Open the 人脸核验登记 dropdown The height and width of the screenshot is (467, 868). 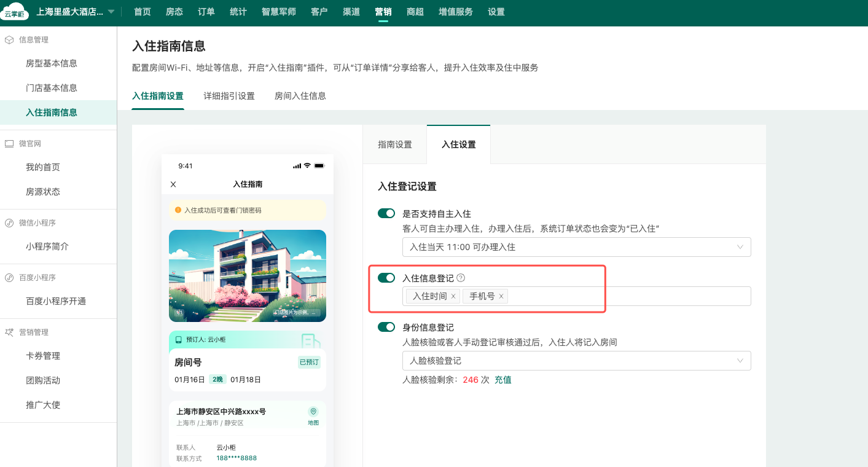pos(577,361)
